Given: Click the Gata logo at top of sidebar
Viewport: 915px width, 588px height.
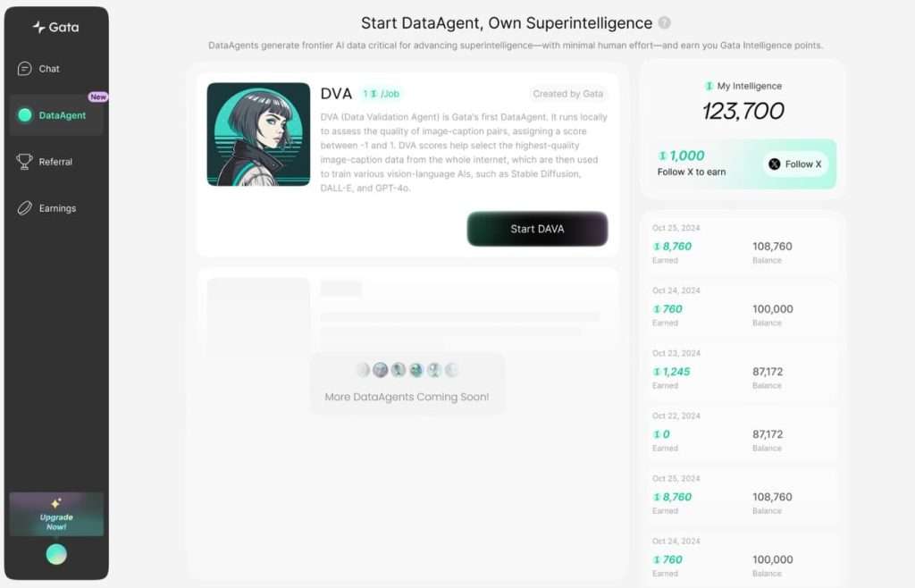Looking at the screenshot, I should [55, 27].
